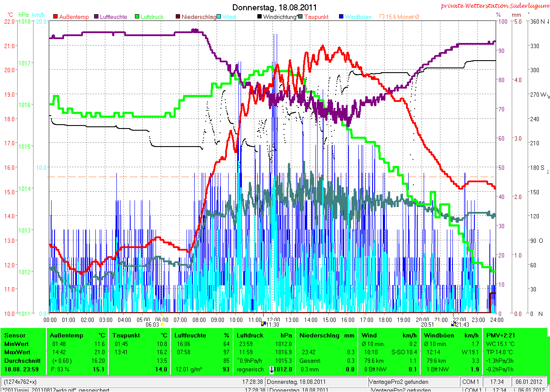The image size is (550, 392).
Task: Select the purple Luftfeuchte legend marker
Action: (96, 17)
